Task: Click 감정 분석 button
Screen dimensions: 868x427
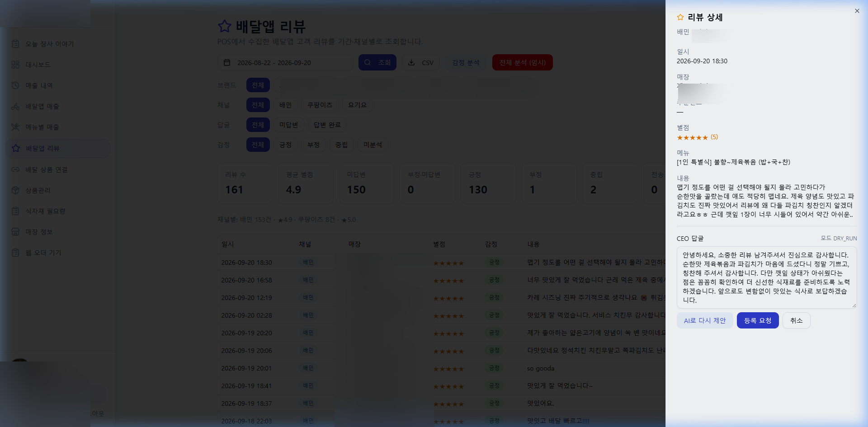Action: (466, 62)
